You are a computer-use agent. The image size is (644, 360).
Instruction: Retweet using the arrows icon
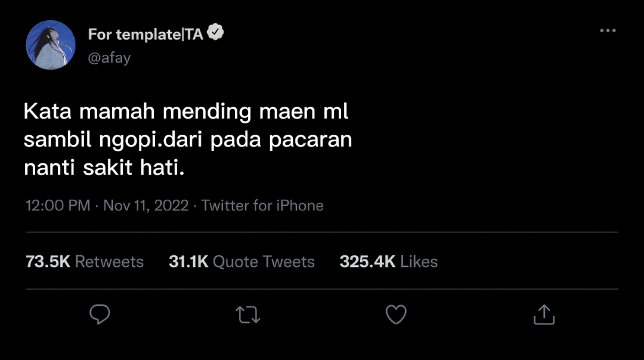click(248, 315)
